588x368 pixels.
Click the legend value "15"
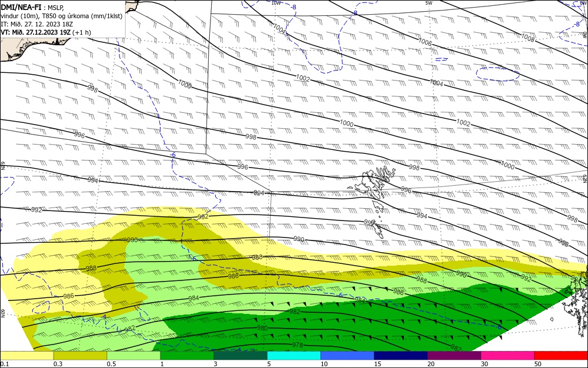coord(377,364)
